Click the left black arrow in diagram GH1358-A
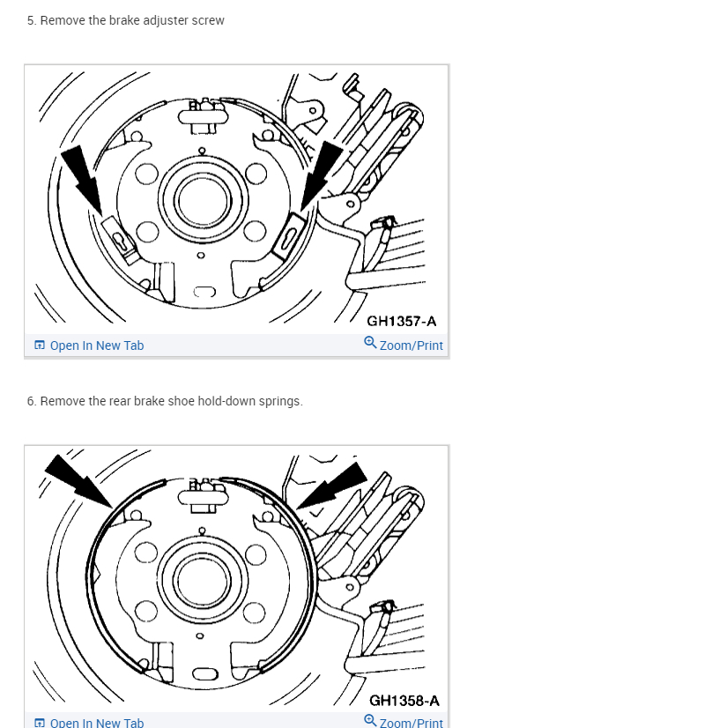This screenshot has height=728, width=712. tap(78, 480)
